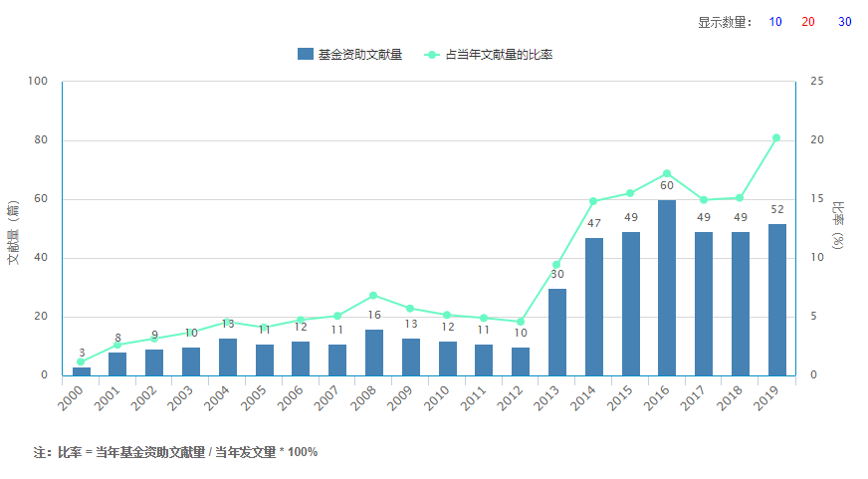868x479 pixels.
Task: Click the right axis value 25
Action: point(817,81)
